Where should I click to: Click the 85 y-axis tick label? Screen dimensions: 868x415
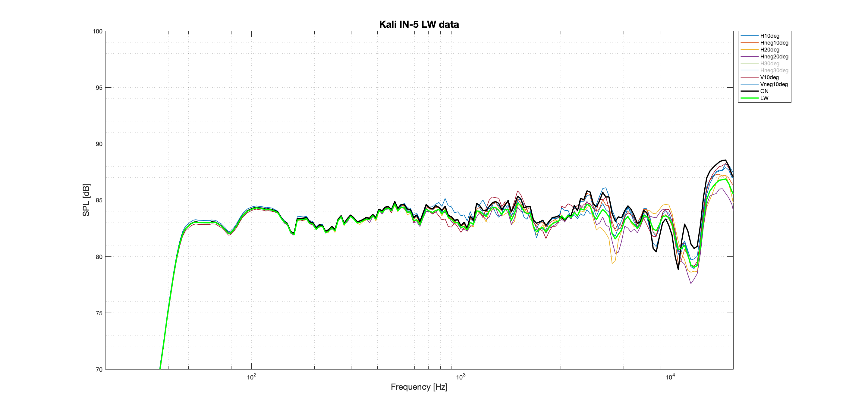(x=99, y=200)
